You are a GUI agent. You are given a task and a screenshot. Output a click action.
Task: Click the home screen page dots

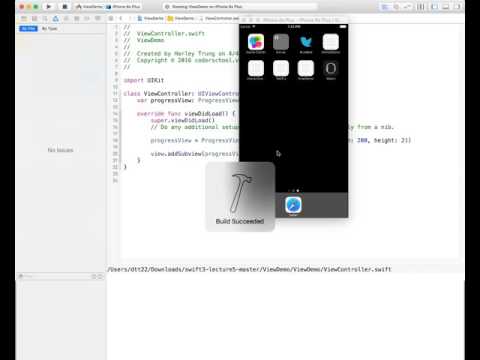pyautogui.click(x=293, y=191)
